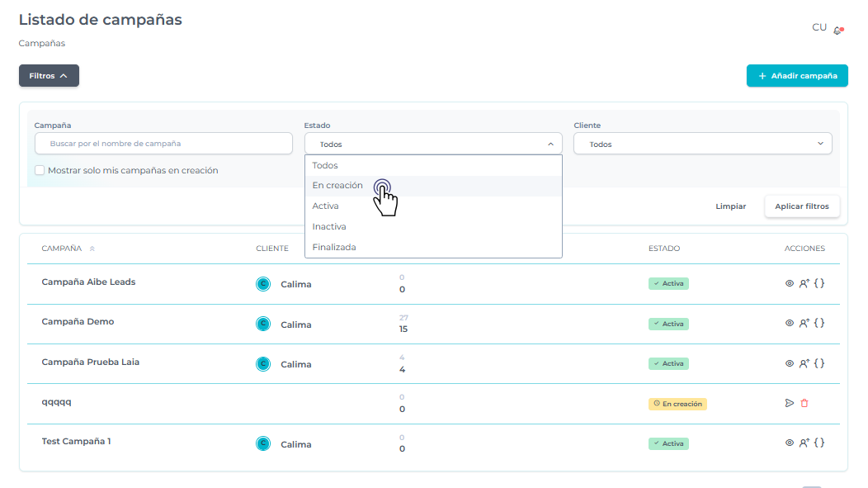Collapse the Filtros panel

49,76
